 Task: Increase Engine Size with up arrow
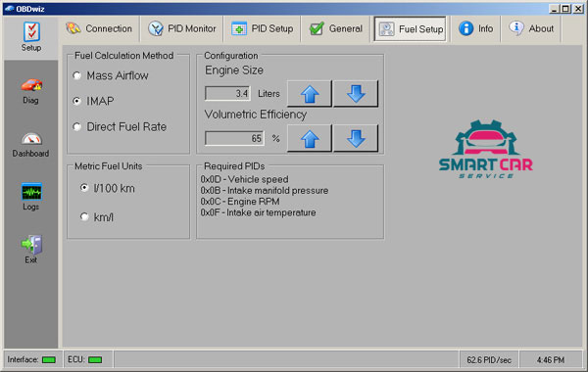pyautogui.click(x=310, y=94)
